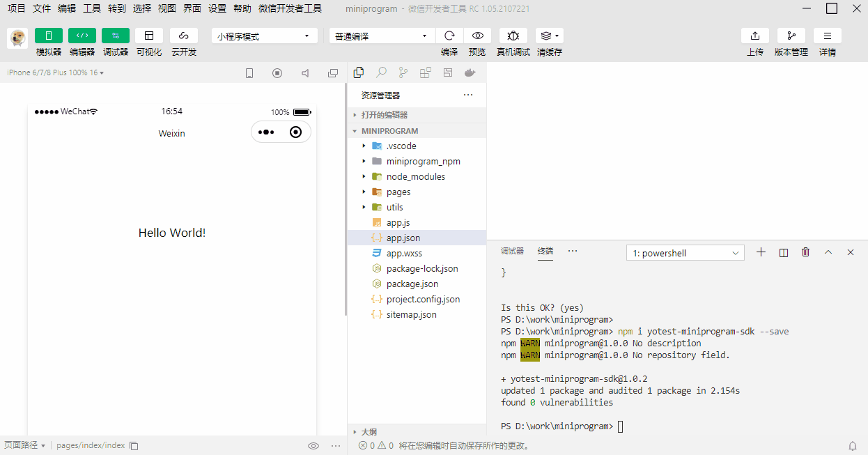The height and width of the screenshot is (455, 868).
Task: Open the package-lock.json file
Action: 417,268
